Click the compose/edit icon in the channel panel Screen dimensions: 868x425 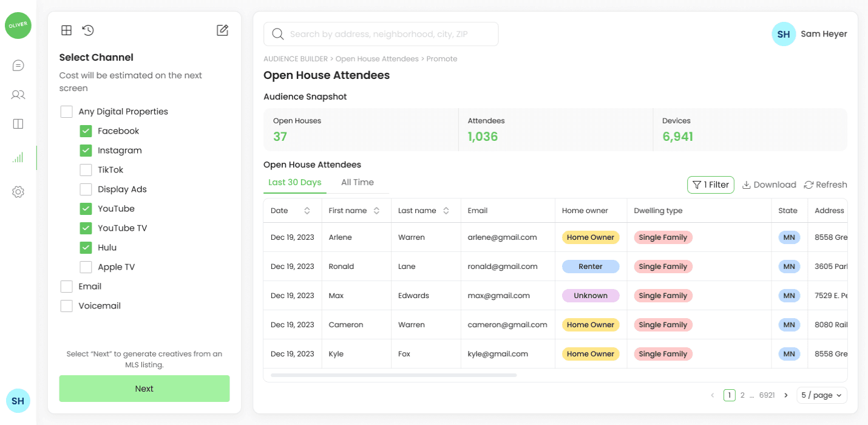tap(223, 30)
